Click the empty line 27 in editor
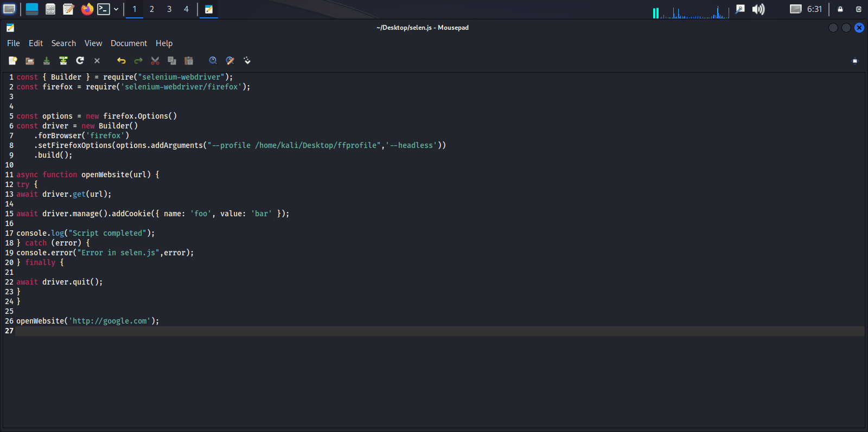Screen dimensions: 868x432 click(439, 331)
